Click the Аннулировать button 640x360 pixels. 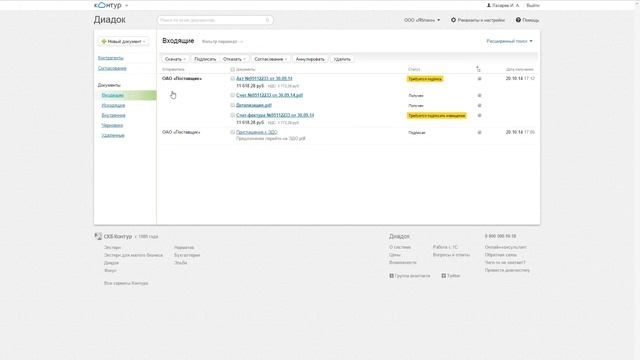[x=310, y=59]
